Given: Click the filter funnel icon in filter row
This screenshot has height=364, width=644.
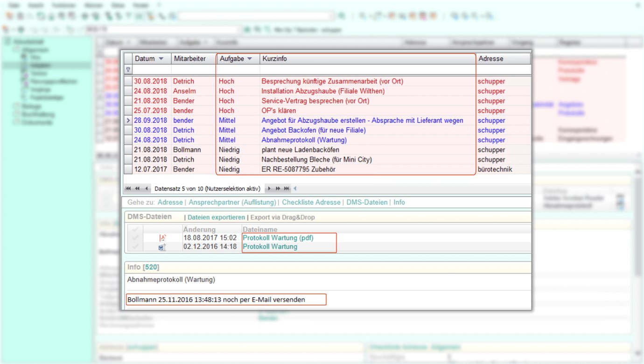Looking at the screenshot, I should (x=128, y=70).
